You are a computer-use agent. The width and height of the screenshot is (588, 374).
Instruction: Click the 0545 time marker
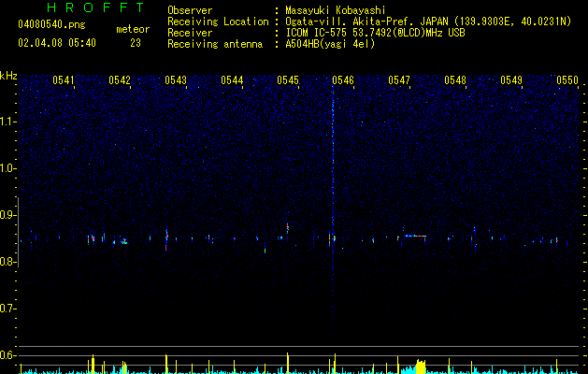[288, 80]
